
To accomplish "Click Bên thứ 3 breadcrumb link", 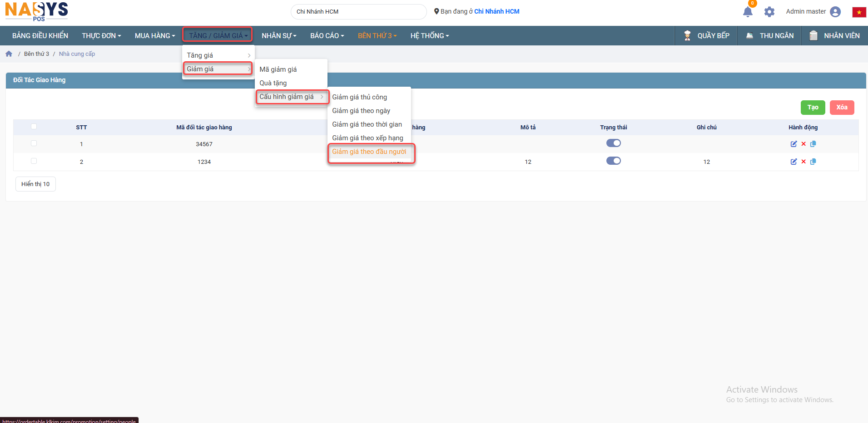I will (36, 54).
